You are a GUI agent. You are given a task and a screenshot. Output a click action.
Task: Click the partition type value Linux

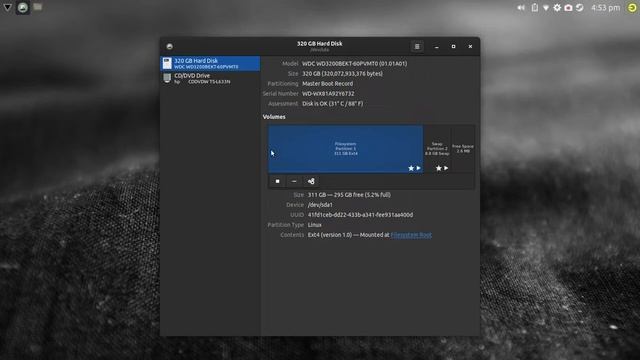point(315,225)
